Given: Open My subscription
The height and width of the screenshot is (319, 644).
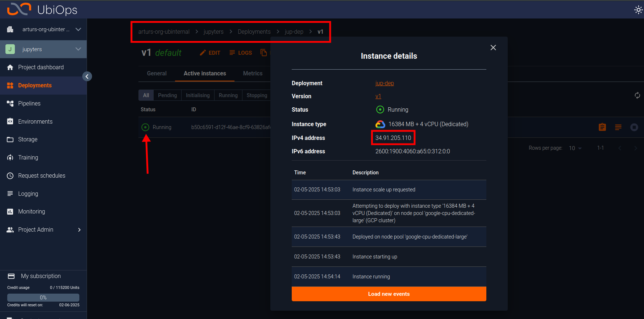Looking at the screenshot, I should 41,276.
